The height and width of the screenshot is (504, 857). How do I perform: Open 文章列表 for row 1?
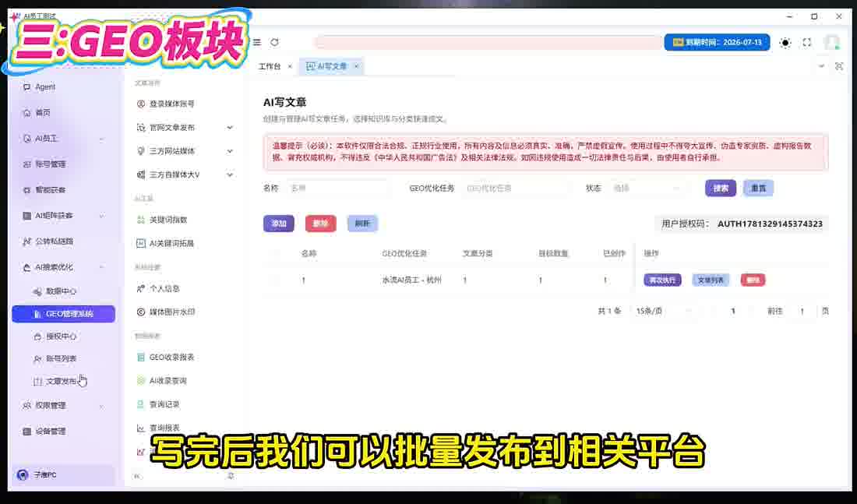pyautogui.click(x=711, y=280)
